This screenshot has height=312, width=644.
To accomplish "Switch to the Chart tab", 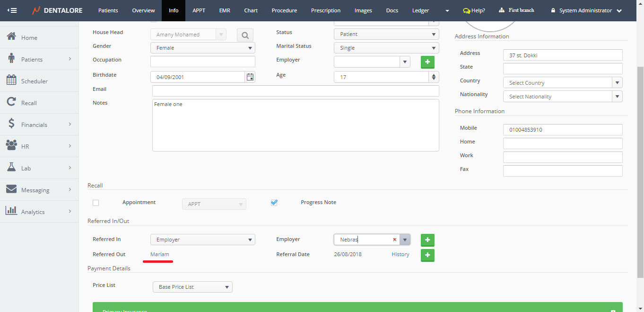I will (x=251, y=10).
